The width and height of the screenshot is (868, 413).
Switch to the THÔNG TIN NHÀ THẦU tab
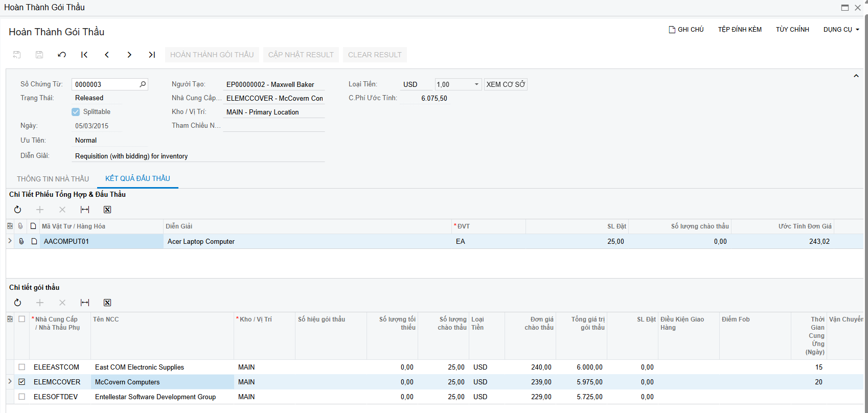coord(53,179)
